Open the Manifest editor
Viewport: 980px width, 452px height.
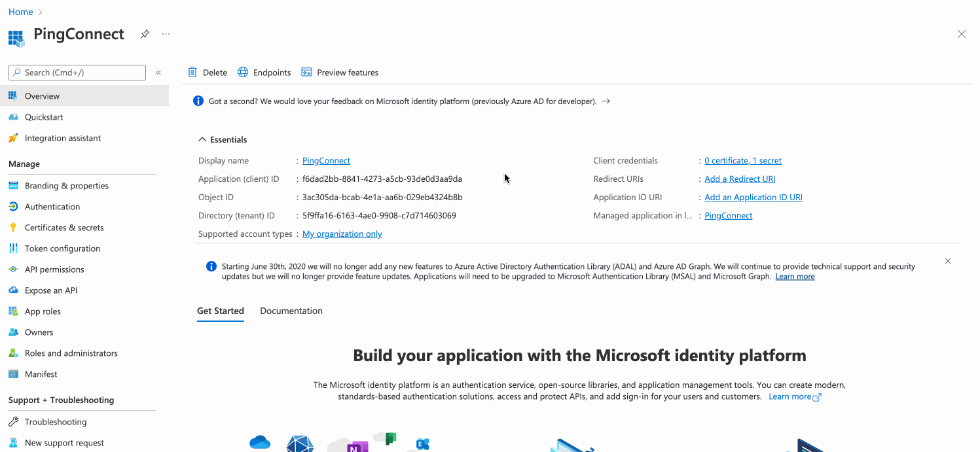[x=41, y=374]
